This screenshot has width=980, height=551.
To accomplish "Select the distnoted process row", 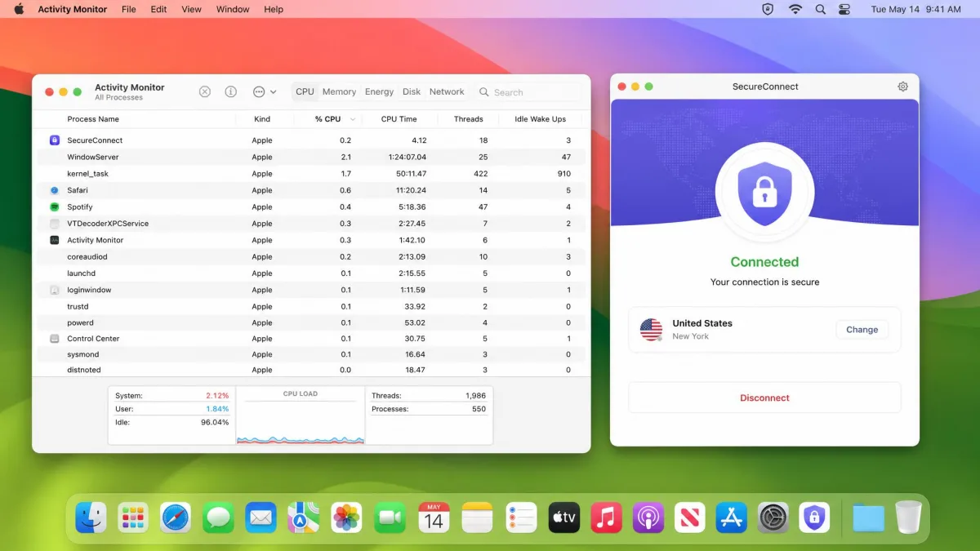I will click(x=311, y=370).
